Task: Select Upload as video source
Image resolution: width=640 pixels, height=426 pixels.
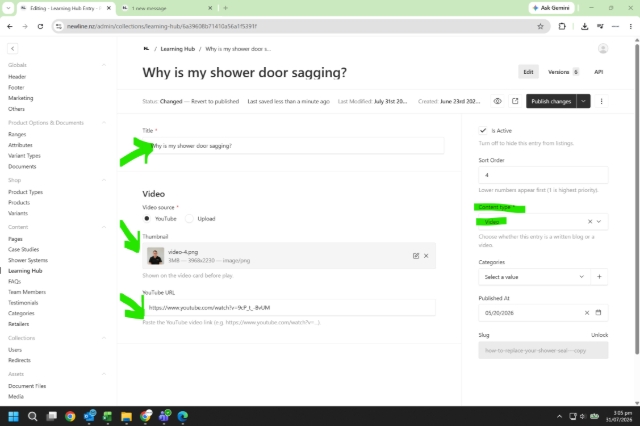Action: pyautogui.click(x=189, y=219)
